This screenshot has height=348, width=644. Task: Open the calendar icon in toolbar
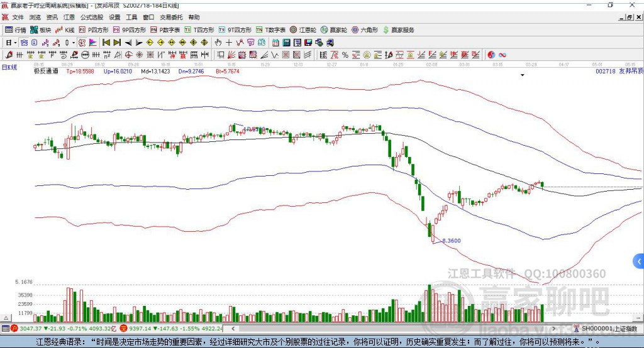(275, 43)
